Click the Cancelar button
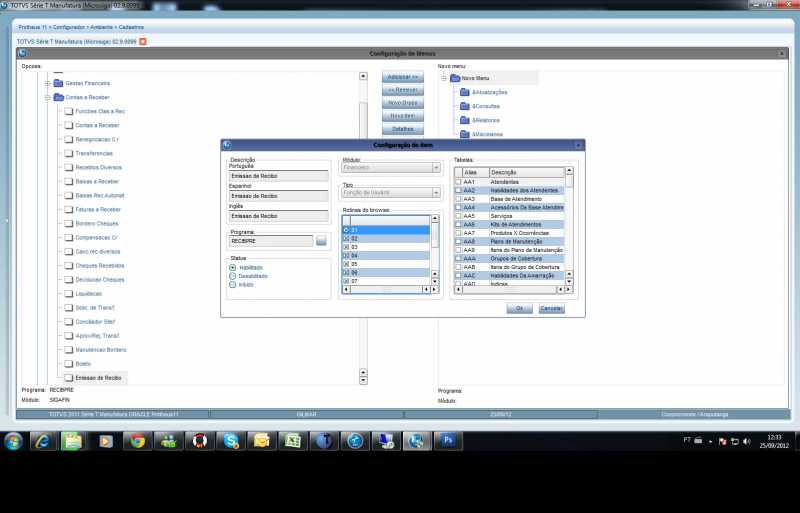 point(552,308)
